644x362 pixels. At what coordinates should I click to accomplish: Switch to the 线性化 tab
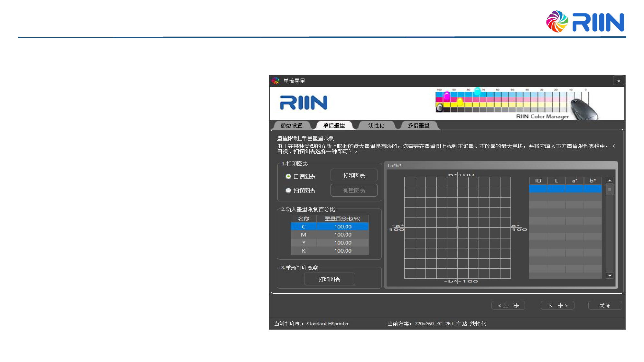click(x=376, y=125)
